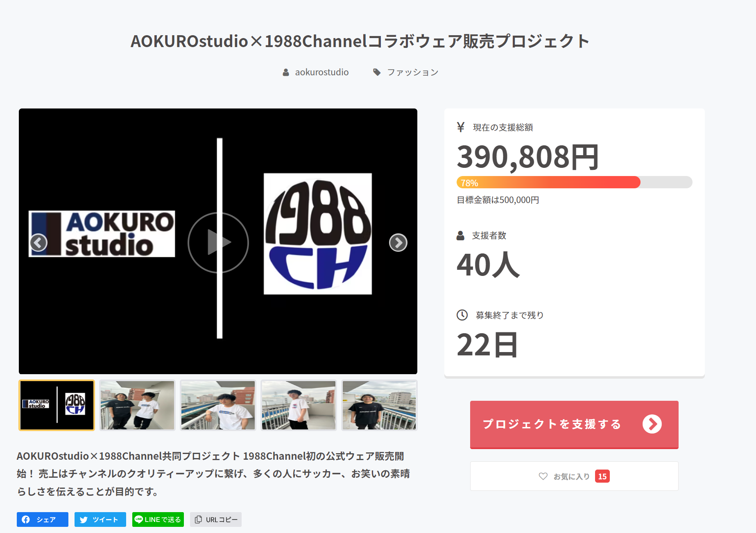Click the heart icon next to お気に入り
The height and width of the screenshot is (533, 756).
point(543,476)
